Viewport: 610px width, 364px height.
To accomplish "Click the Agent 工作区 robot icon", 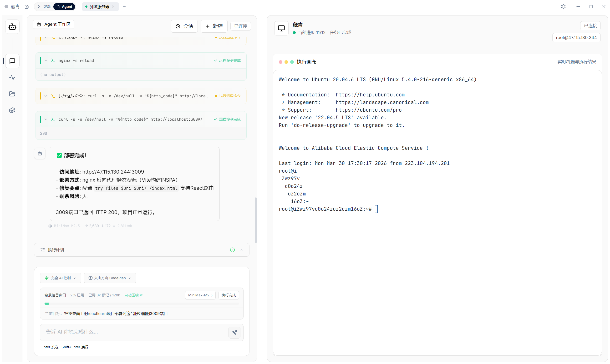I will 39,24.
